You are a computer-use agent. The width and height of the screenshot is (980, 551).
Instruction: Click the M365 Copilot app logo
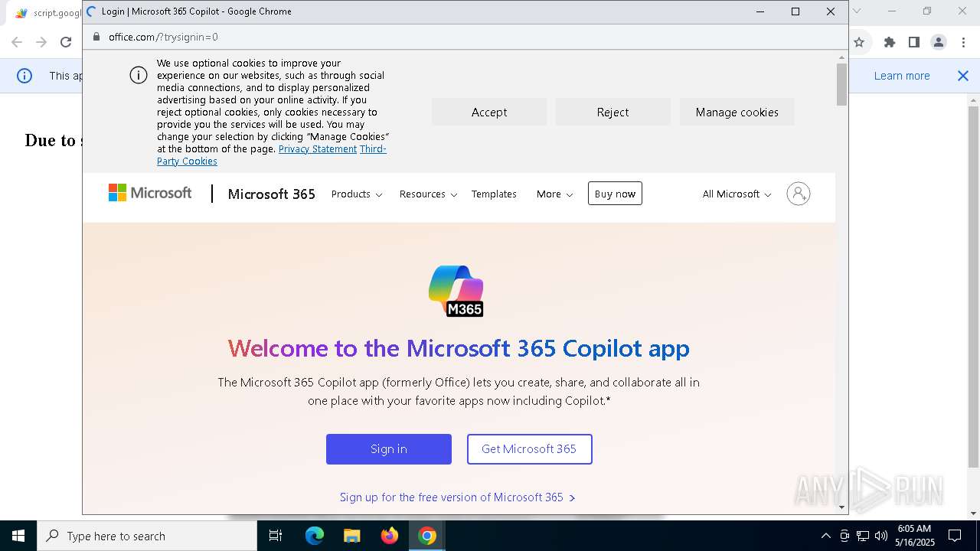tap(456, 291)
